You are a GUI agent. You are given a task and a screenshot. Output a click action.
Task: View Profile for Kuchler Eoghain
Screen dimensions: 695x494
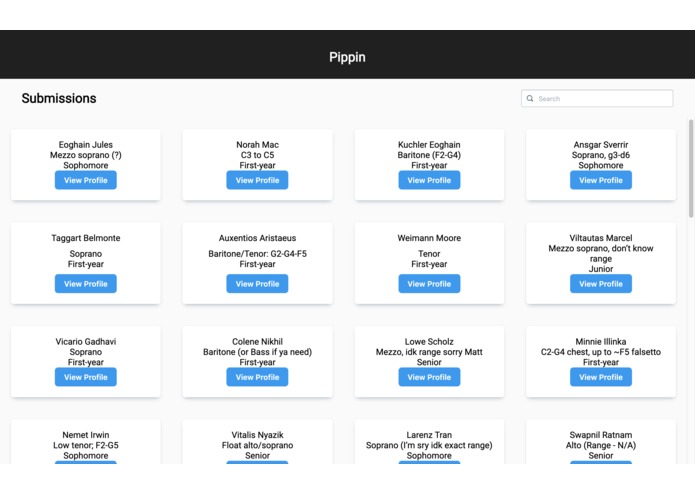pyautogui.click(x=429, y=180)
